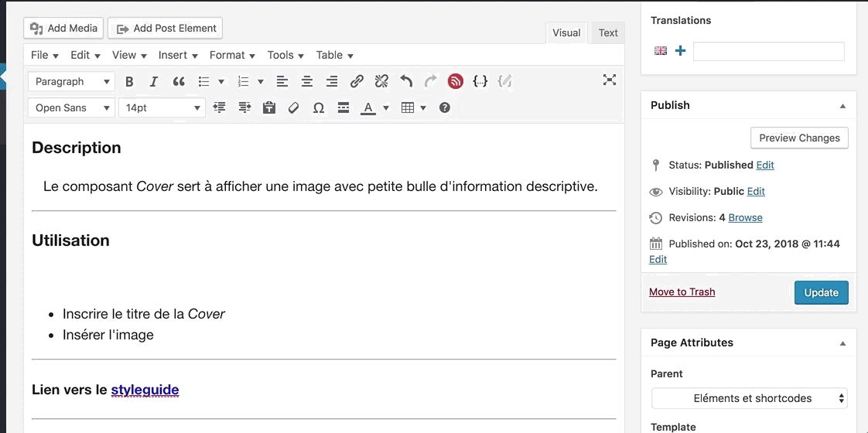Viewport: 868px width, 433px height.
Task: Open the Paragraph format dropdown
Action: (x=71, y=81)
